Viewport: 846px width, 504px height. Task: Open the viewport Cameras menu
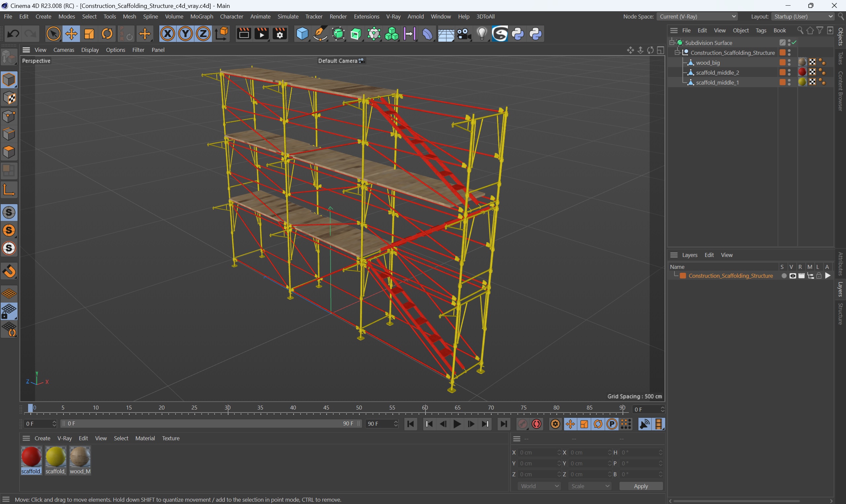[x=63, y=50]
